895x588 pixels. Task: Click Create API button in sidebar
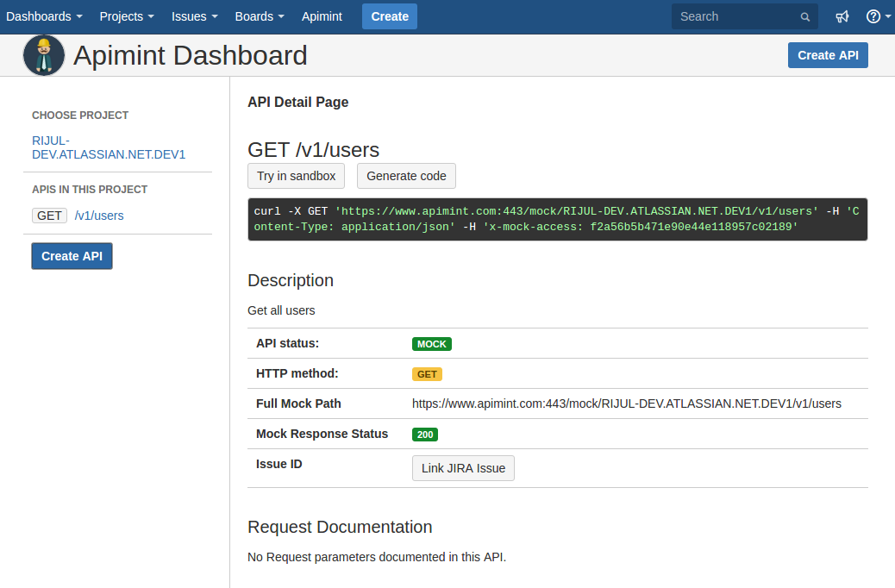coord(72,256)
